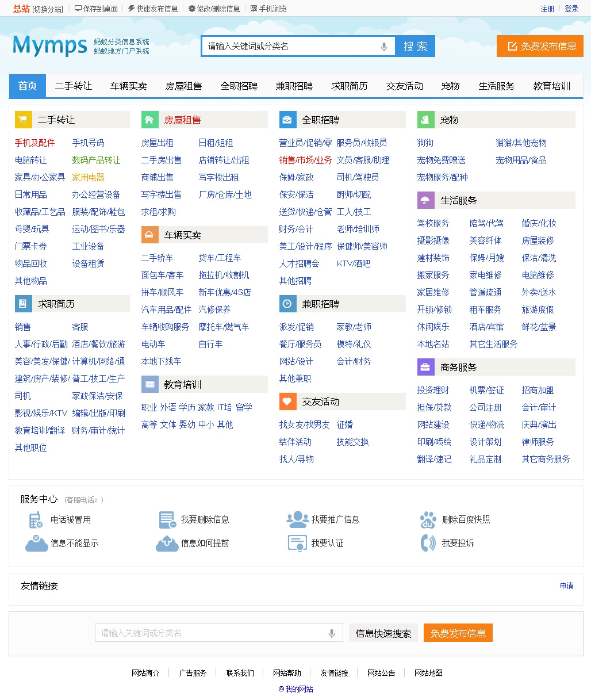This screenshot has height=700, width=591.
Task: Open the 车辆买卖 navigation tab
Action: [x=129, y=86]
